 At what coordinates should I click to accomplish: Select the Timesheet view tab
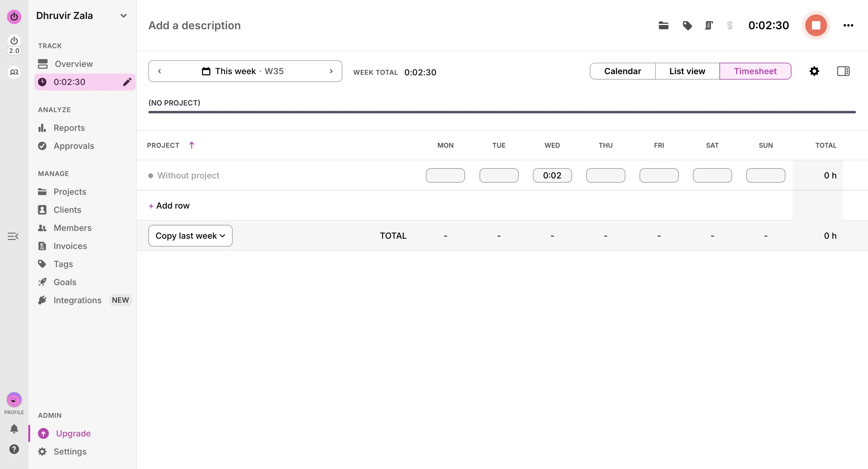[x=755, y=71]
